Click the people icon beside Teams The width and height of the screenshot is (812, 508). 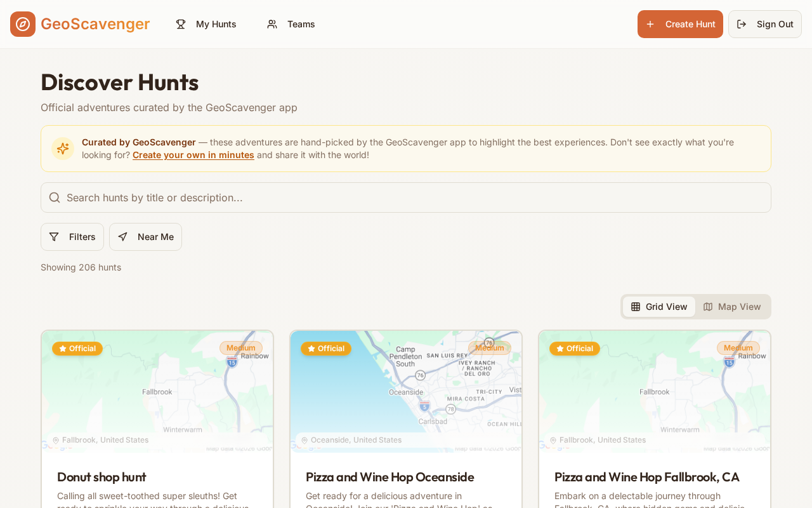point(272,24)
